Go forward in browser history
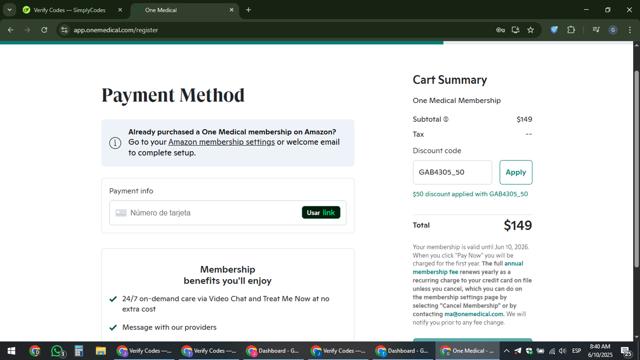Viewport: 640px width, 360px height. tap(27, 30)
